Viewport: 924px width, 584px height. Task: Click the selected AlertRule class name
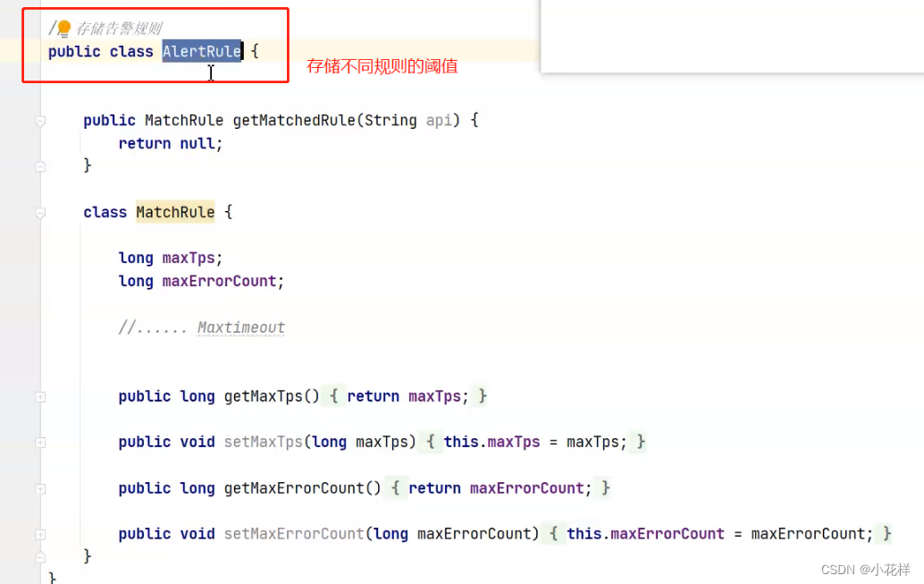point(202,51)
